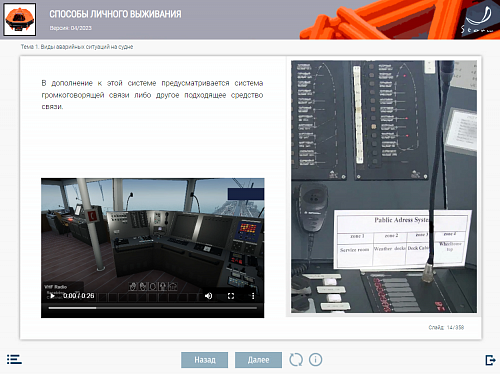This screenshot has height=374, width=500.
Task: Click the house icon in video overlay
Action: tap(173, 286)
